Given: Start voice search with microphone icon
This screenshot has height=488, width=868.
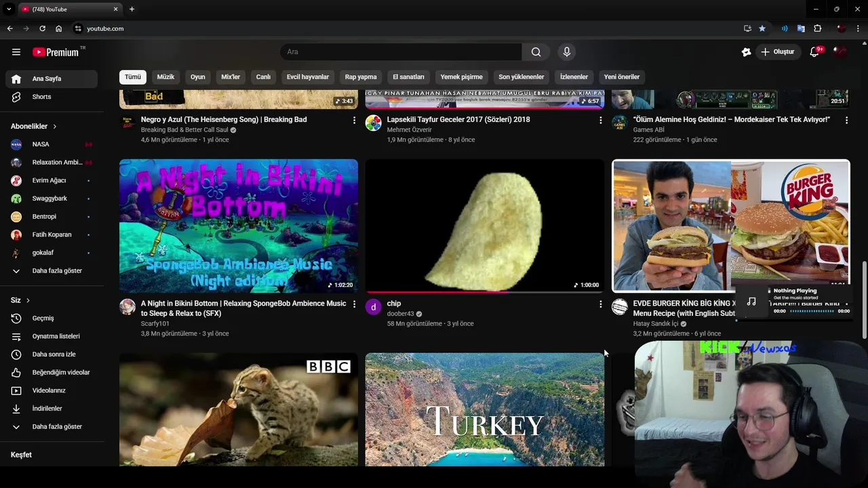Looking at the screenshot, I should point(567,52).
